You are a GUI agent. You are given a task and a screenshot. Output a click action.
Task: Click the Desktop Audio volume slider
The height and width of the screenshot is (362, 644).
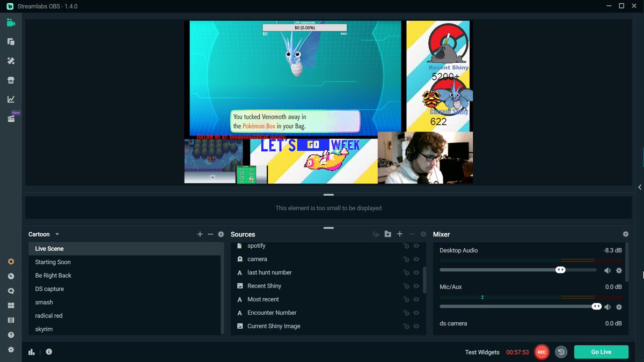point(518,270)
